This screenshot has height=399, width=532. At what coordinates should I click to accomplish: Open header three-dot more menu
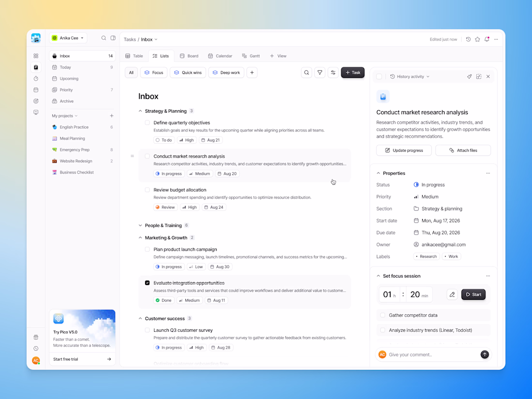coord(496,39)
